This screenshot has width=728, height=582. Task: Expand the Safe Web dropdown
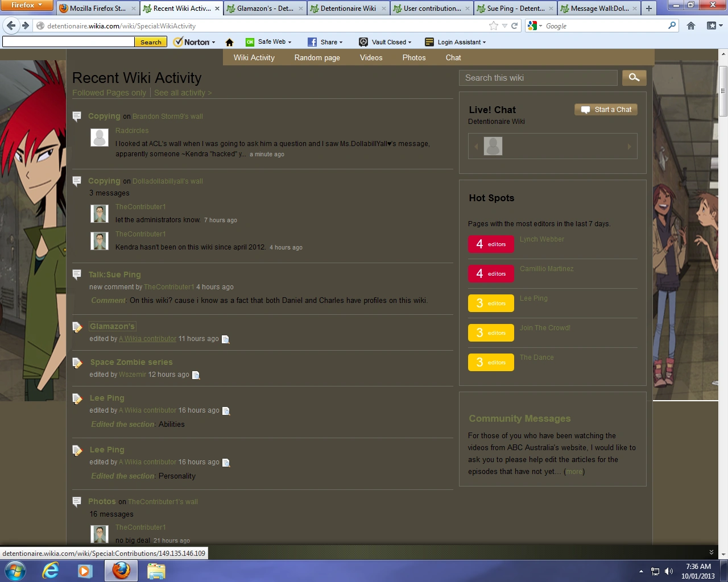pyautogui.click(x=269, y=42)
